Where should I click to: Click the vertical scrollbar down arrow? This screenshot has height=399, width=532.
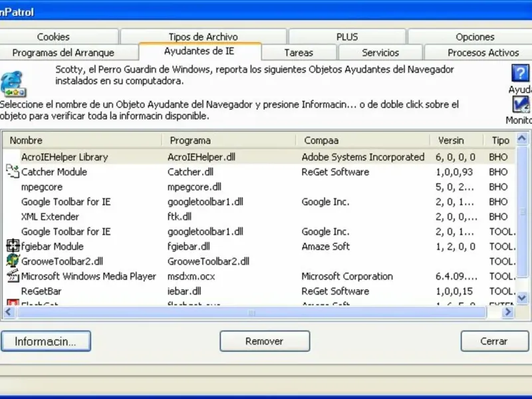pyautogui.click(x=522, y=298)
